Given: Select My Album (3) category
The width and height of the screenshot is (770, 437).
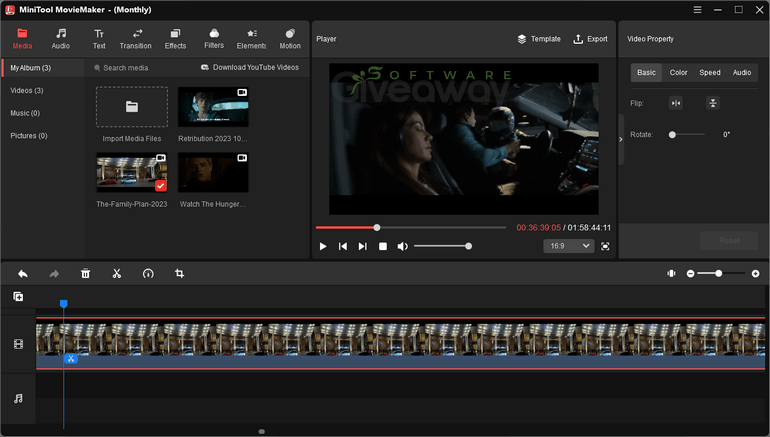Looking at the screenshot, I should pyautogui.click(x=43, y=68).
